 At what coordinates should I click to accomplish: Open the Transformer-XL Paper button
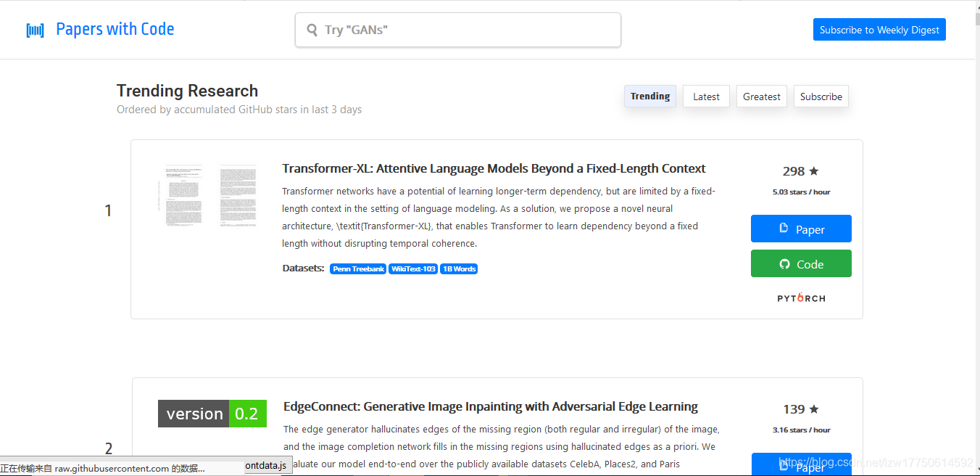pyautogui.click(x=801, y=229)
